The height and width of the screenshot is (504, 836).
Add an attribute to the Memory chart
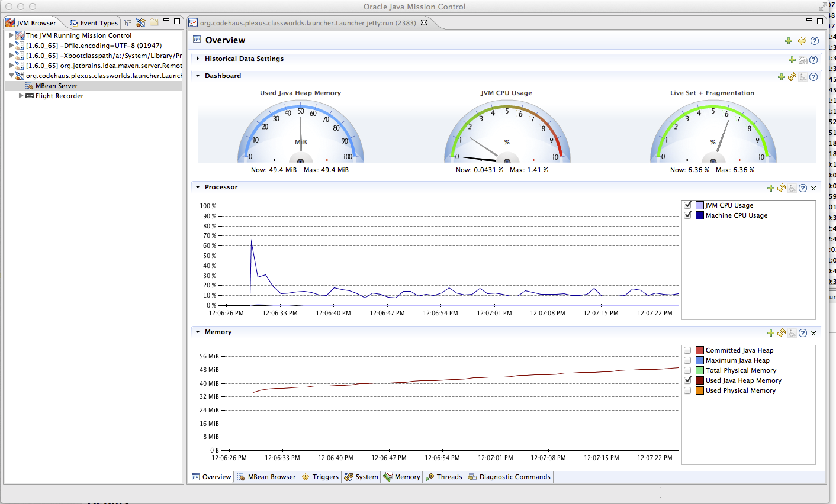[771, 333]
